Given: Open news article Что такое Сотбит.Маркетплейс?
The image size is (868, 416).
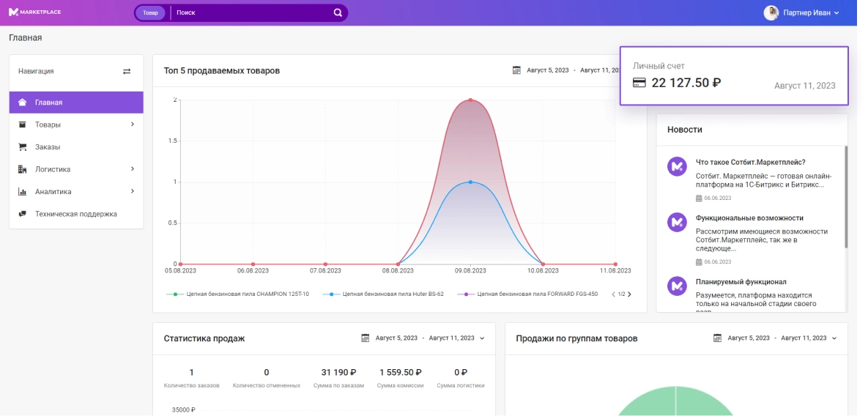Looking at the screenshot, I should tap(750, 162).
